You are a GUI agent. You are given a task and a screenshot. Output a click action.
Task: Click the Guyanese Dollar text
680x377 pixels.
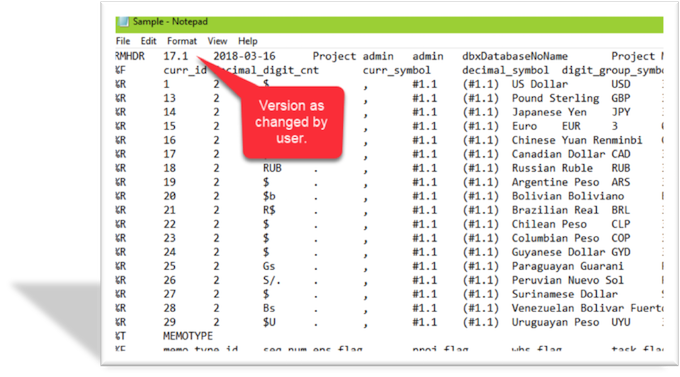coord(558,252)
